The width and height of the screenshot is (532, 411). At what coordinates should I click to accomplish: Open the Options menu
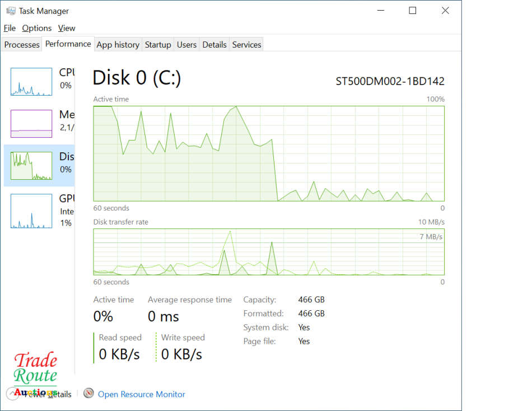click(x=37, y=28)
